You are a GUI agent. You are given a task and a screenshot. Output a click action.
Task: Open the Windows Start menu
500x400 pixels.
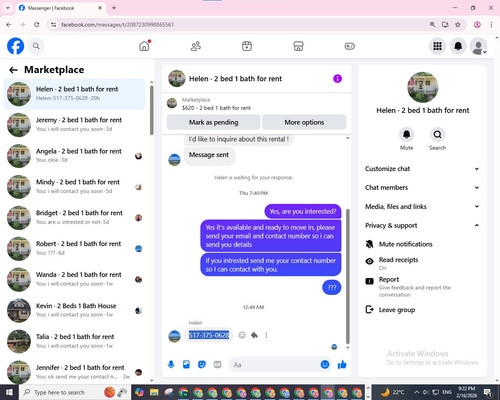[9, 392]
